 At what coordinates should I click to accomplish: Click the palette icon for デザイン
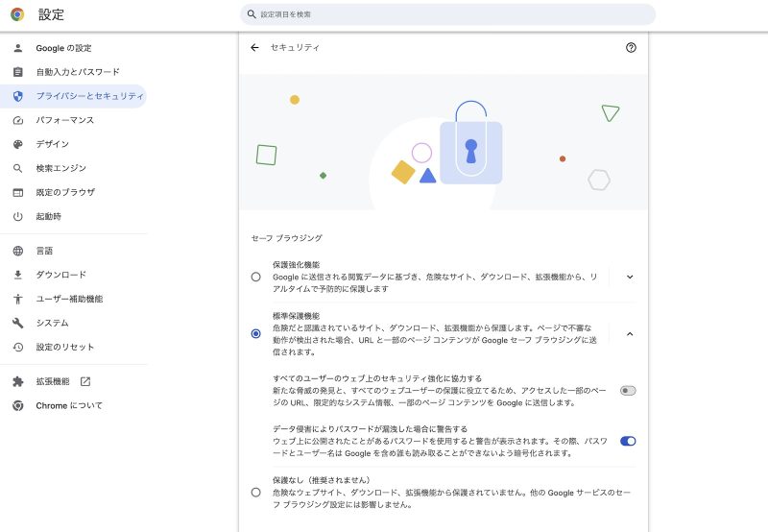(x=18, y=144)
